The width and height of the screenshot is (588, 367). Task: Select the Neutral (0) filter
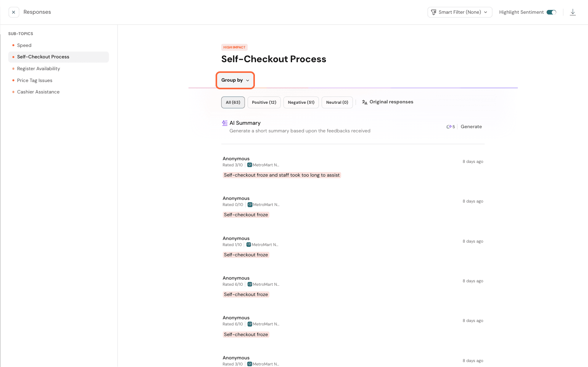click(x=337, y=102)
